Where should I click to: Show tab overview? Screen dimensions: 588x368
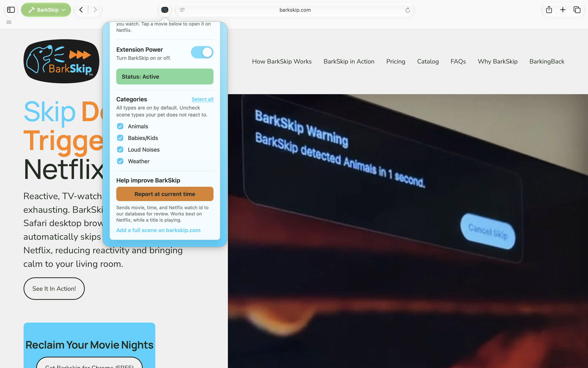pyautogui.click(x=577, y=10)
